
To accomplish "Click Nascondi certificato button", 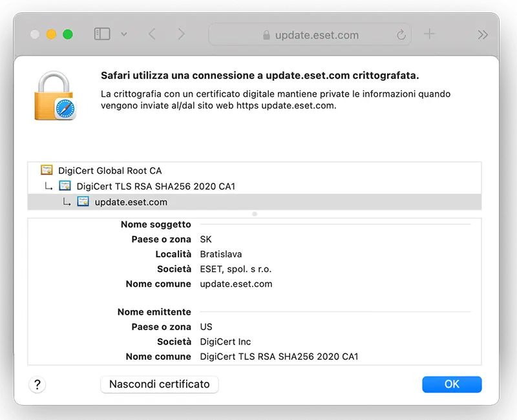I will coord(159,384).
